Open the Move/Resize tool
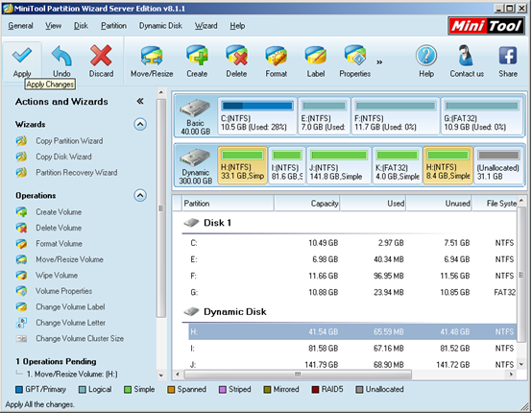Screen dimensions: 532x413 click(152, 61)
